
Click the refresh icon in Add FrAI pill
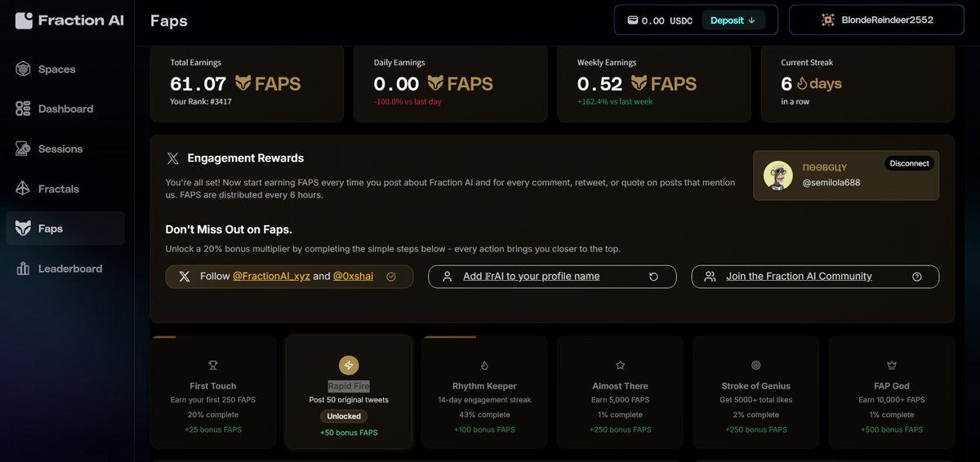coord(653,277)
